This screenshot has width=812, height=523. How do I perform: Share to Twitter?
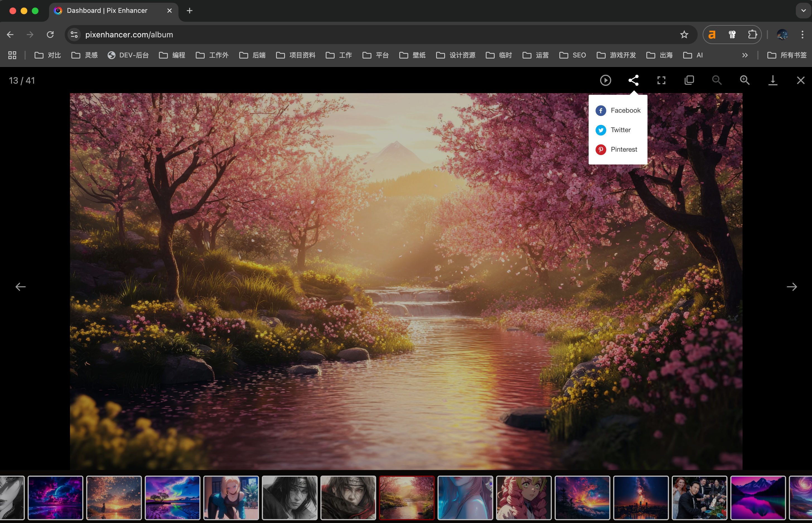tap(618, 130)
